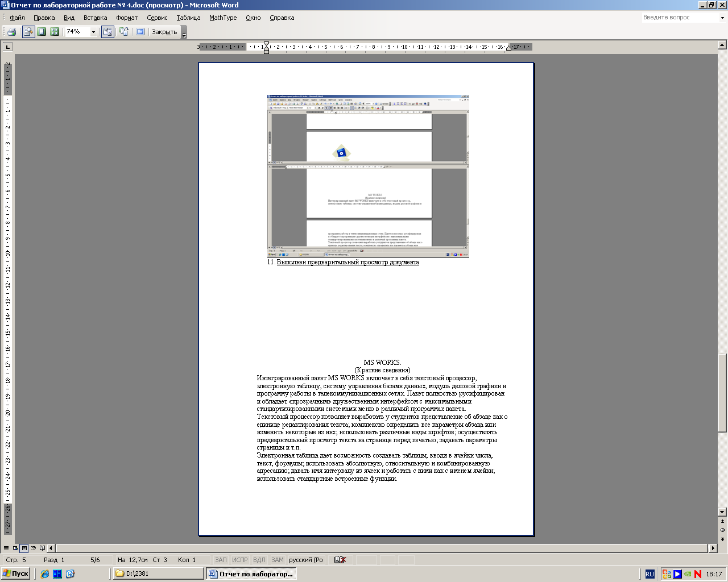Click caption Выполнен предварительный просмотр документа
Image resolution: width=728 pixels, height=582 pixels.
pos(348,262)
